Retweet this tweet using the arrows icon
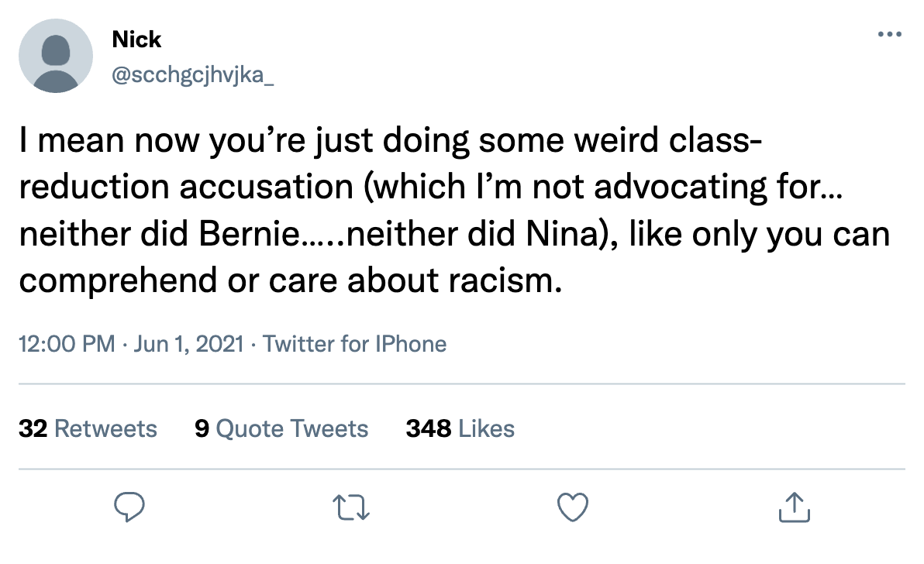 click(352, 507)
